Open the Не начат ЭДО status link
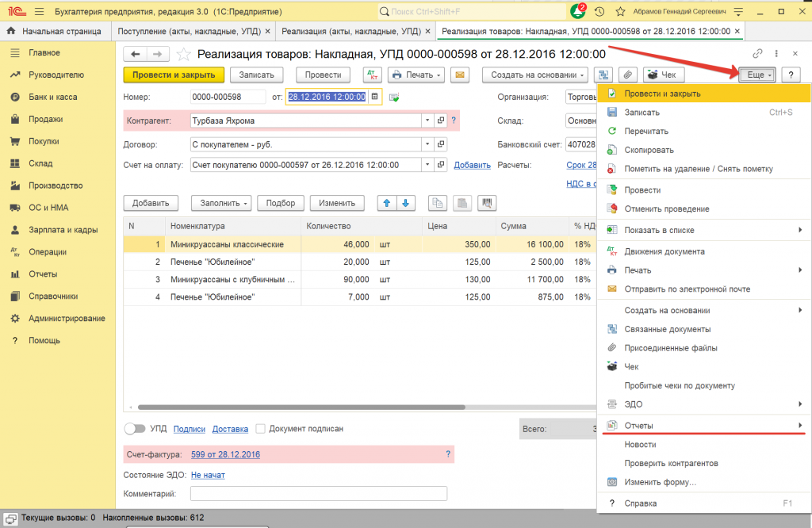Image resolution: width=812 pixels, height=528 pixels. (208, 475)
